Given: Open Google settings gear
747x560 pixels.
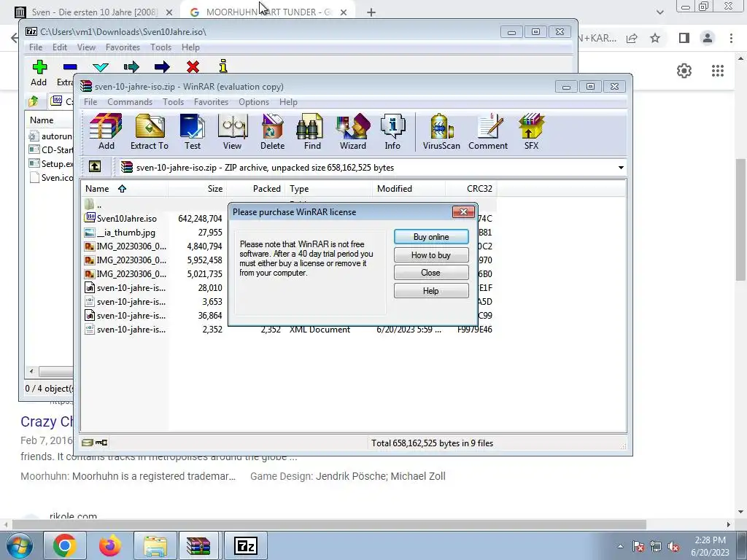Looking at the screenshot, I should pos(684,71).
